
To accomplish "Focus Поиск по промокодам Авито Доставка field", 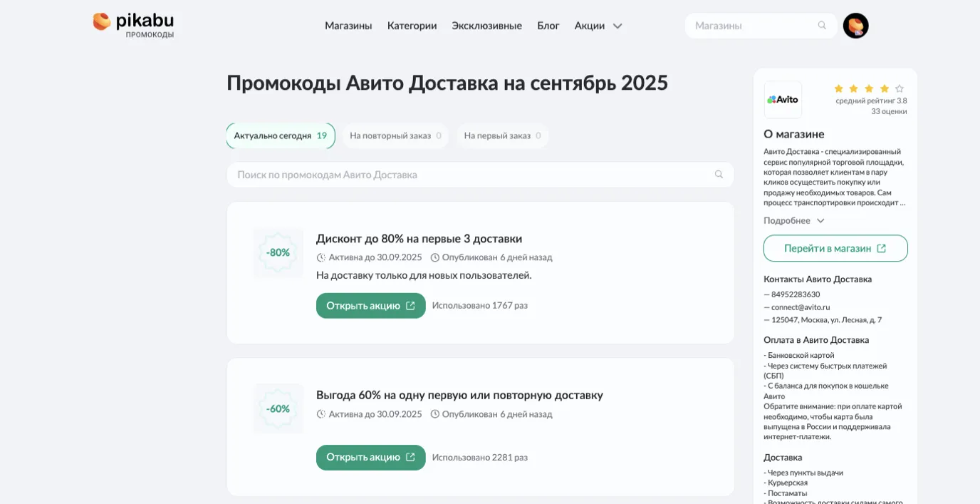I will 480,175.
